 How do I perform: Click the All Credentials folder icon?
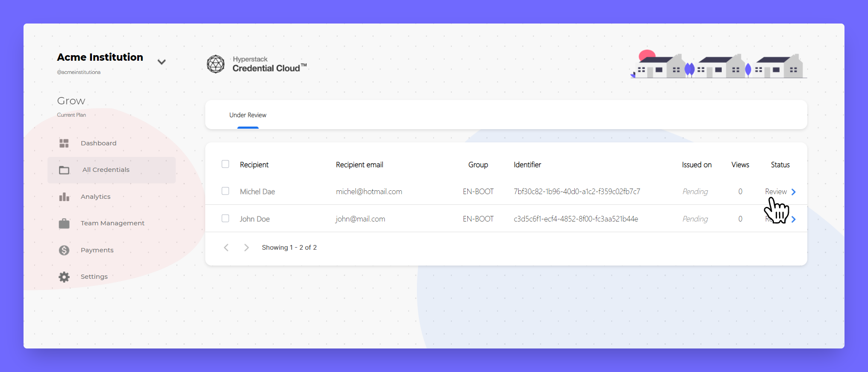[x=64, y=170]
